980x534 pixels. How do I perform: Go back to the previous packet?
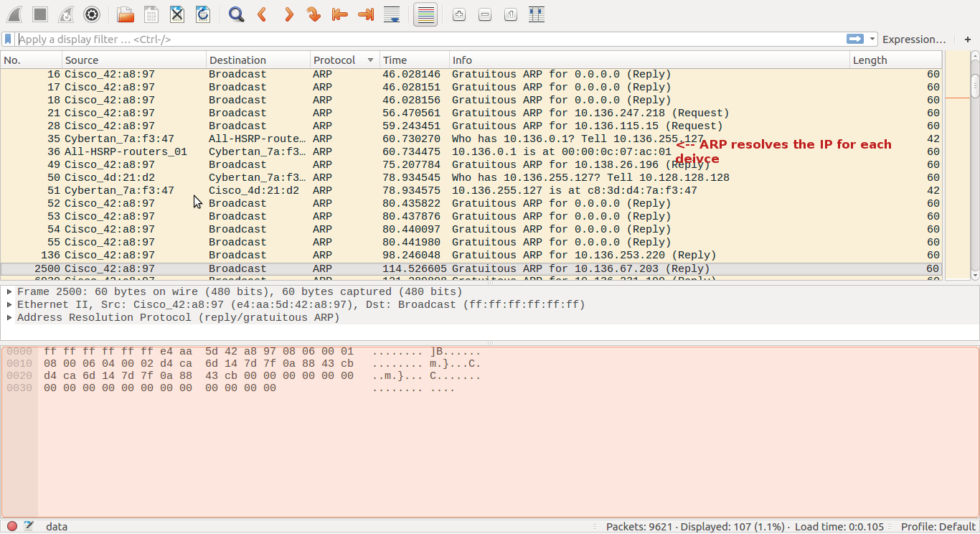point(262,14)
